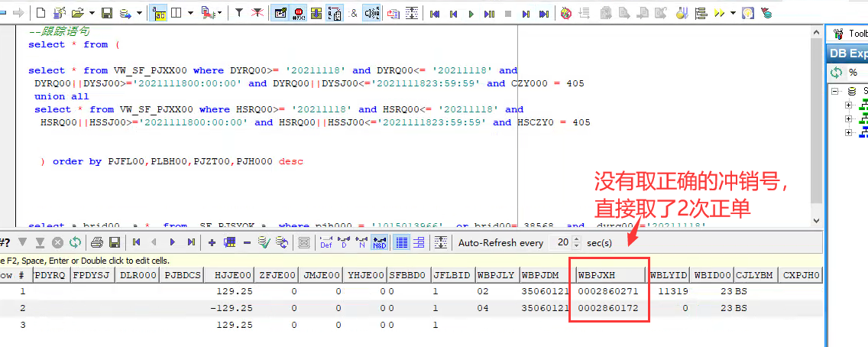This screenshot has height=347, width=868.
Task: Toggle the 'N&D' column display mode
Action: click(380, 242)
